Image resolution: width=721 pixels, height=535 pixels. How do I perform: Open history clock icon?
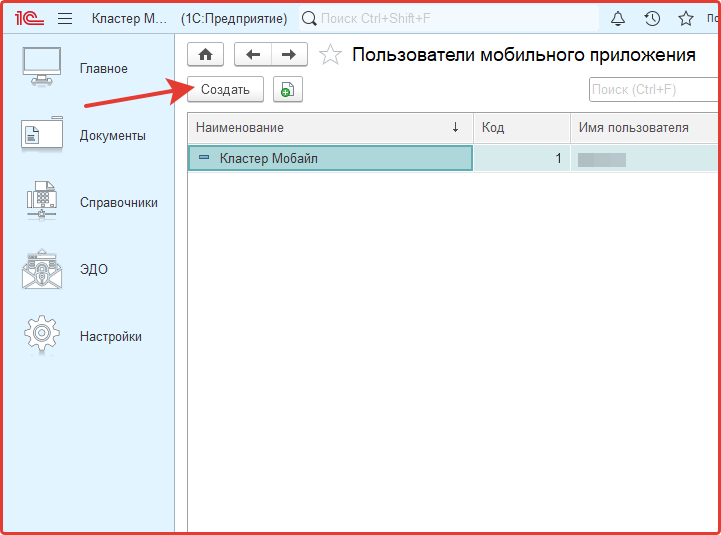(x=652, y=18)
